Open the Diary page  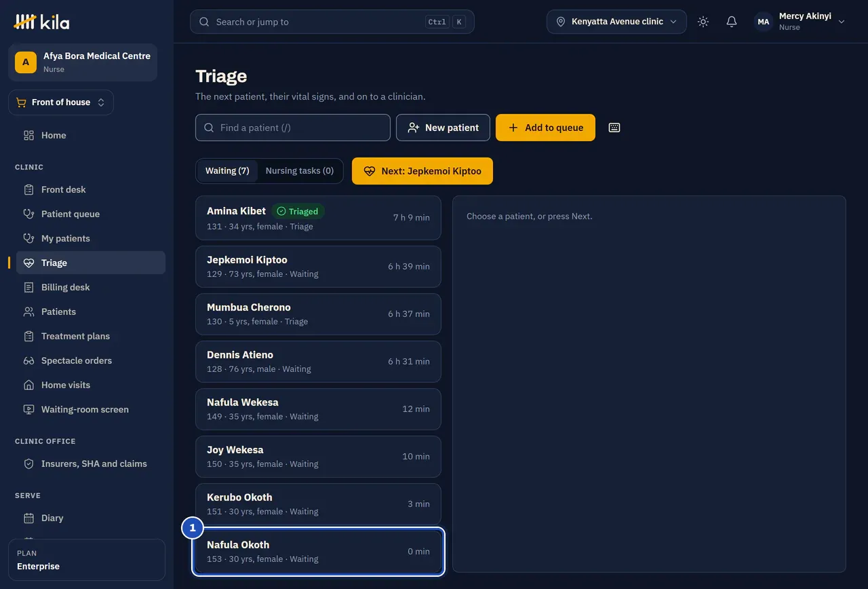click(91, 518)
